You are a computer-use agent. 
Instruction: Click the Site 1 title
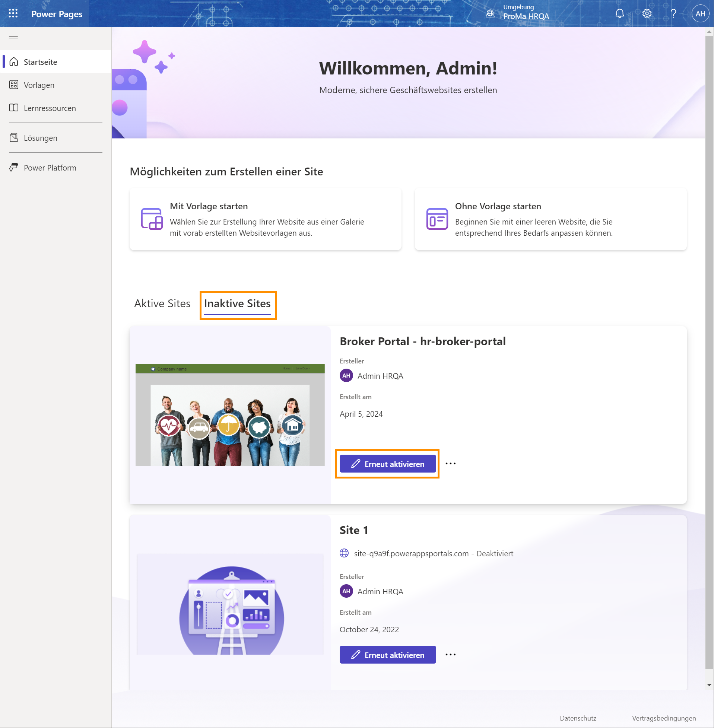pyautogui.click(x=354, y=530)
